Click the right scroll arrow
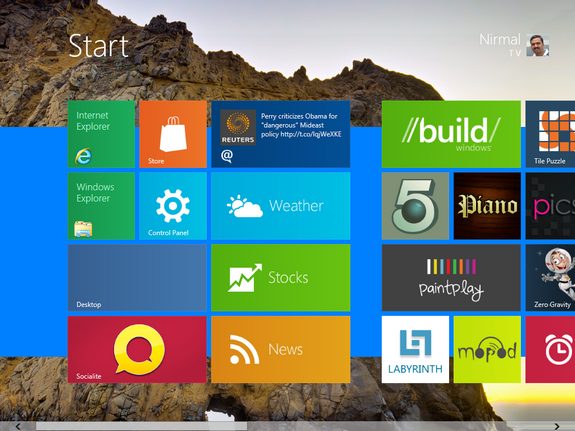Viewport: 575px width, 431px height. [557, 426]
